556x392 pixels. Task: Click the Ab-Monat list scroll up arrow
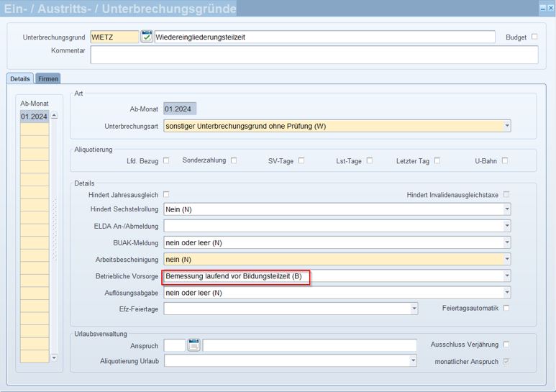click(54, 116)
